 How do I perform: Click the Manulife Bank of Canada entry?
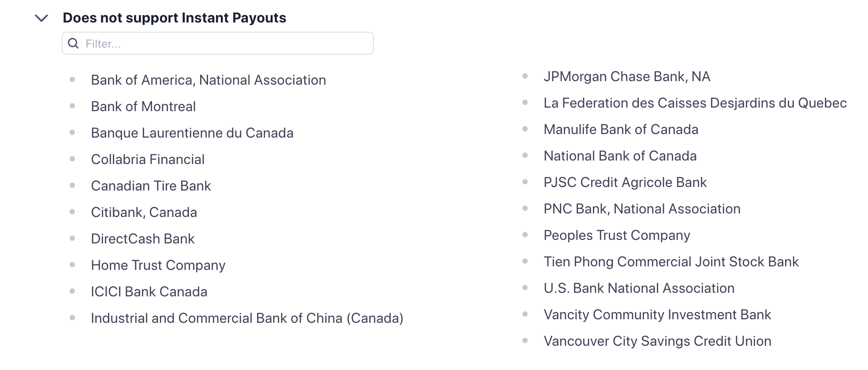(621, 129)
